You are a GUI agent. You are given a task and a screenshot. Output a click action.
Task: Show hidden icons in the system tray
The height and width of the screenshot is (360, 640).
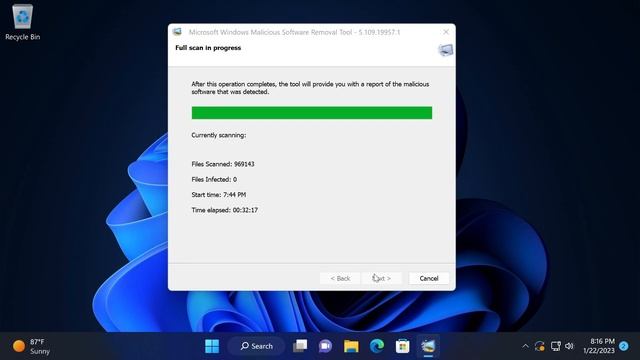click(x=525, y=346)
